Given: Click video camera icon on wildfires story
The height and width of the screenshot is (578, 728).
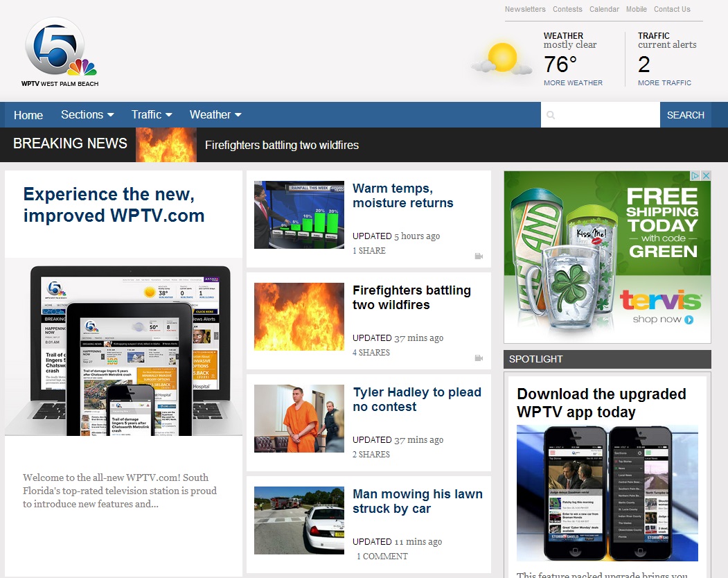Looking at the screenshot, I should click(x=479, y=358).
